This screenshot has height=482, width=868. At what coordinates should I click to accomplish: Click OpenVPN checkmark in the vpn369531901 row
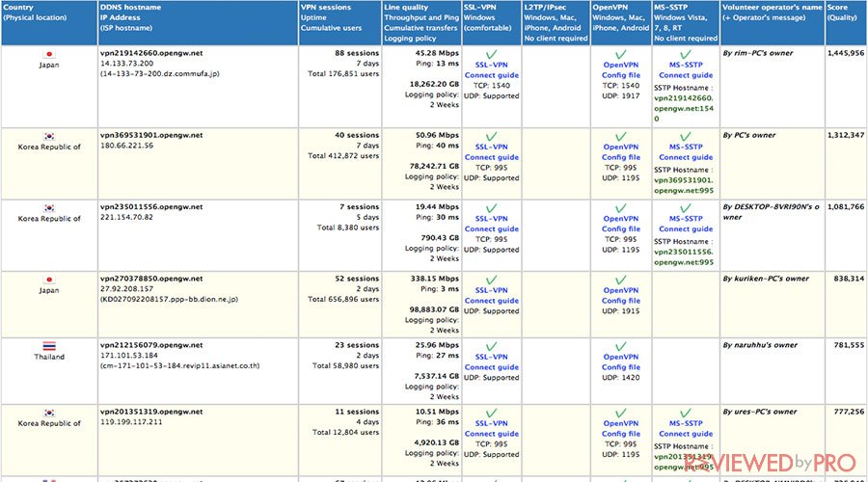tap(620, 136)
